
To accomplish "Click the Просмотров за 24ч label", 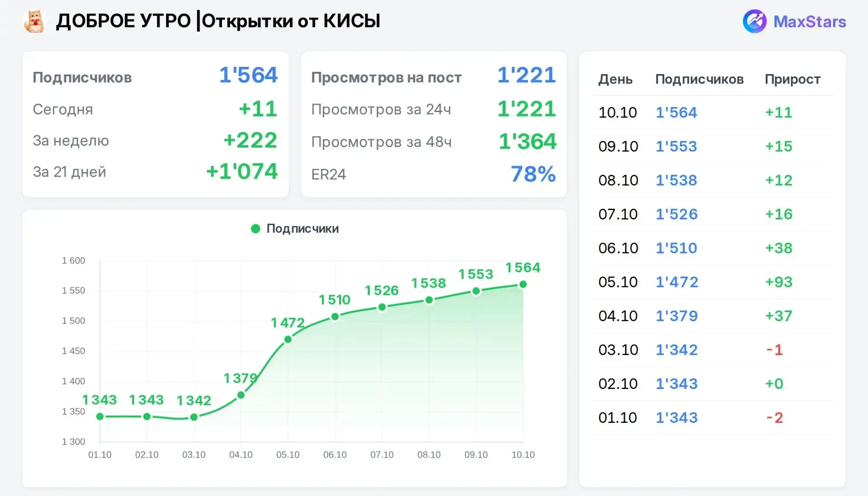I will point(381,109).
